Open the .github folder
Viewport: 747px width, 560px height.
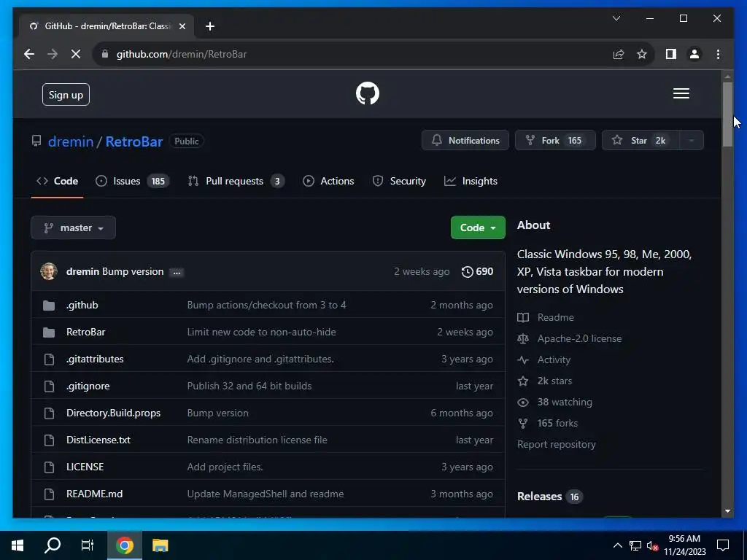coord(82,306)
